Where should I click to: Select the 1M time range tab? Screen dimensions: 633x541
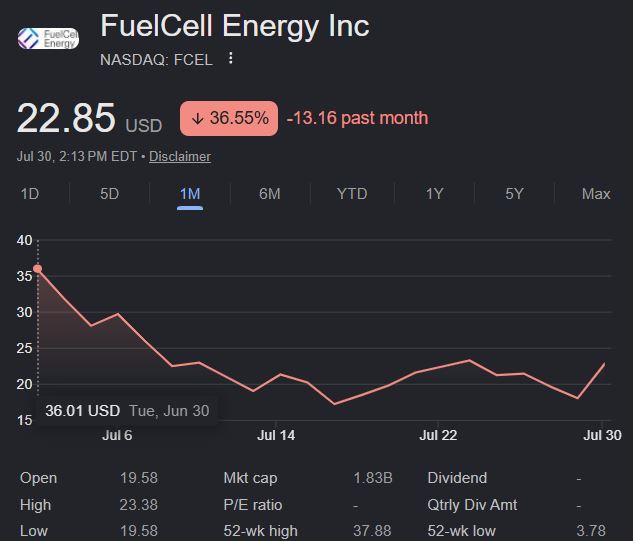pos(190,194)
